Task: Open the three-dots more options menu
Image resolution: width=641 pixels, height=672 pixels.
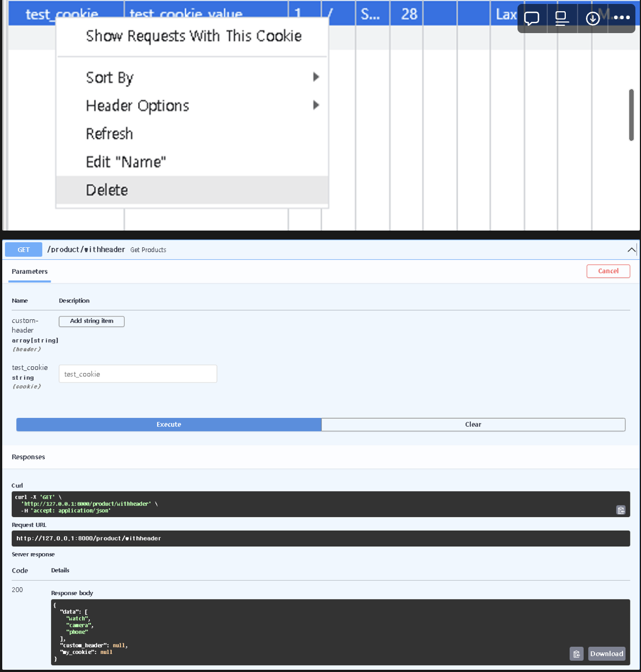Action: pyautogui.click(x=622, y=18)
